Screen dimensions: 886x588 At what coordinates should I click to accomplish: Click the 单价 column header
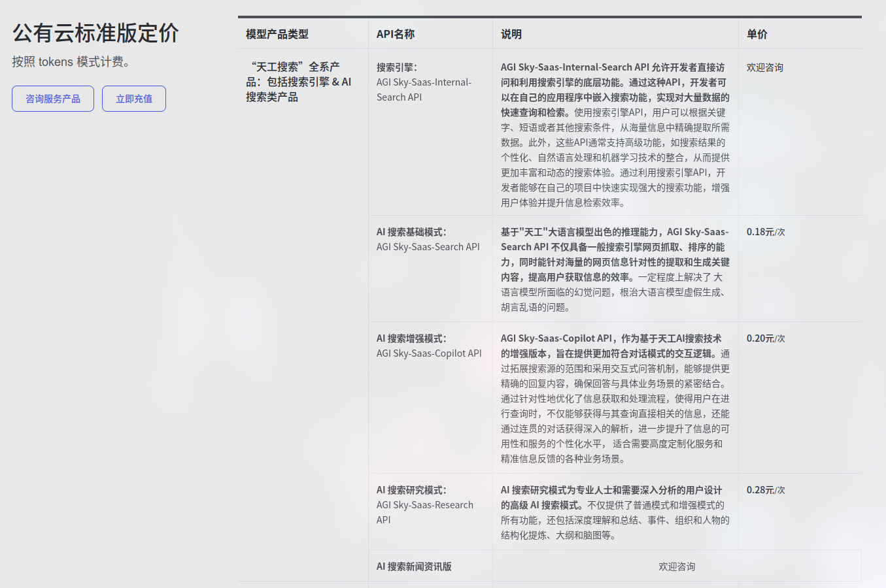[757, 34]
